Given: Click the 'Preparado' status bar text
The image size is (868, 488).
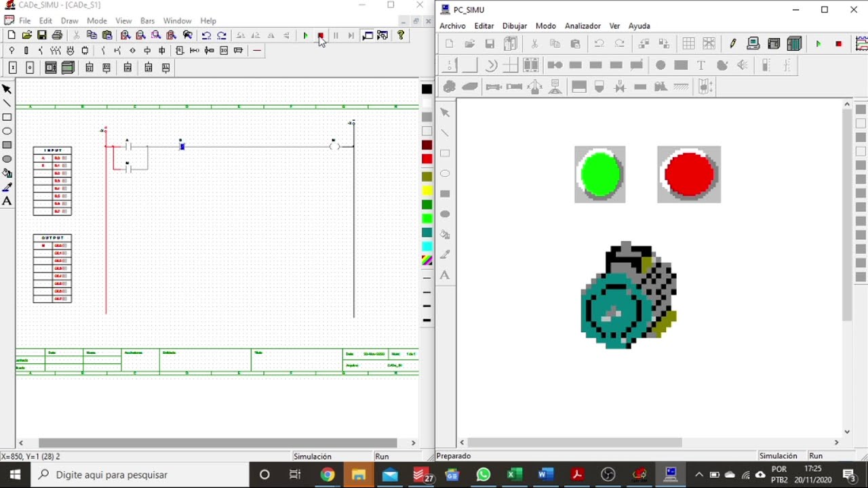Looking at the screenshot, I should (454, 456).
